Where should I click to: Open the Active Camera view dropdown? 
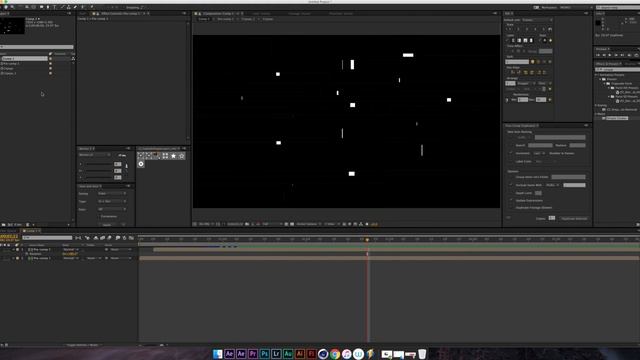(x=308, y=224)
